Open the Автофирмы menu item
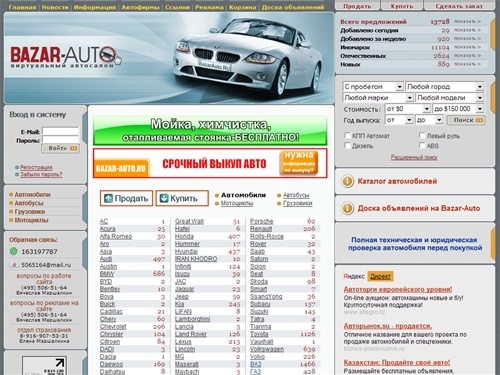 pyautogui.click(x=140, y=7)
